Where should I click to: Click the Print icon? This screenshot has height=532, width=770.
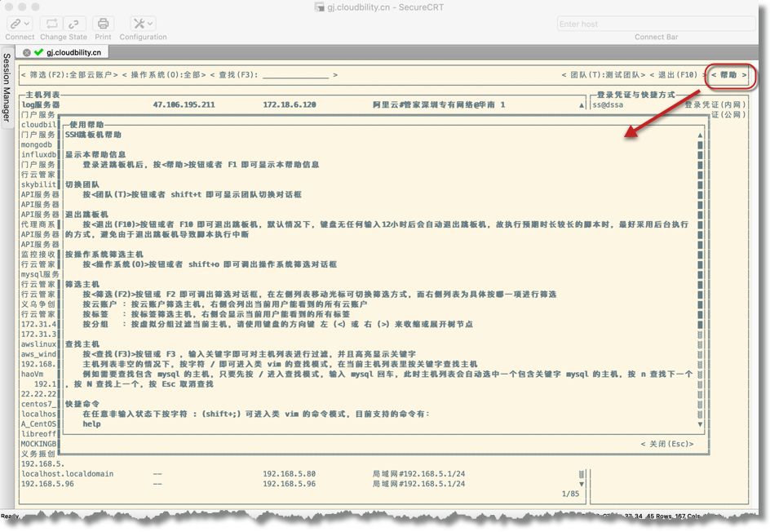[x=103, y=24]
